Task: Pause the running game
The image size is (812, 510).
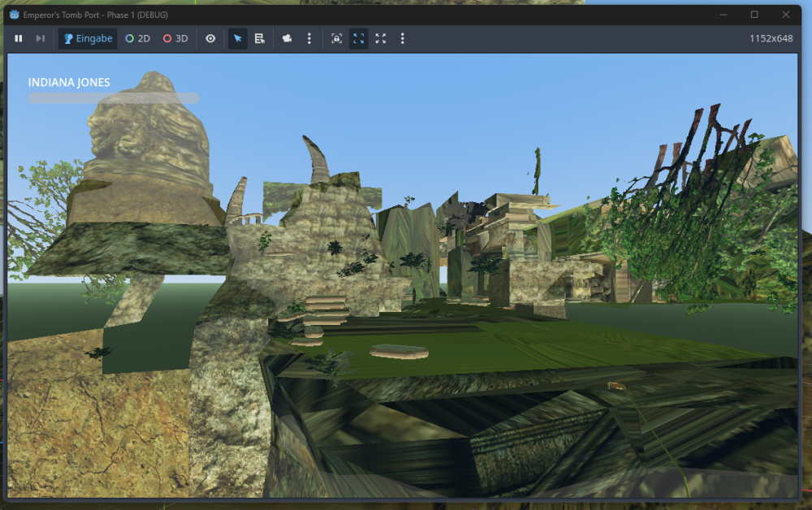Action: 19,38
